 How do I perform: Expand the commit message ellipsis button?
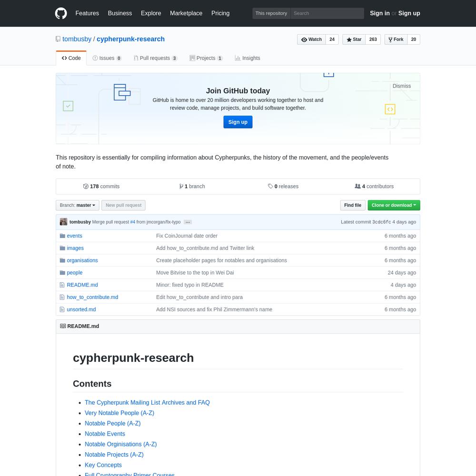coord(188,222)
